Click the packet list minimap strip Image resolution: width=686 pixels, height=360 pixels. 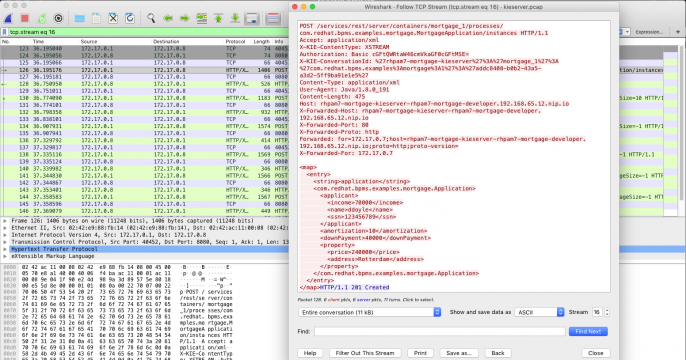(x=670, y=131)
